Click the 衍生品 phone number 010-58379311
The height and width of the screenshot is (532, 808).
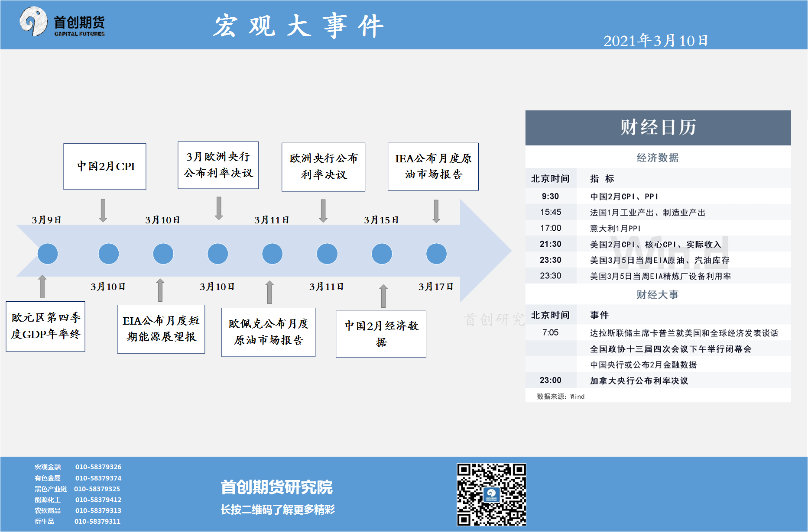[x=97, y=522]
